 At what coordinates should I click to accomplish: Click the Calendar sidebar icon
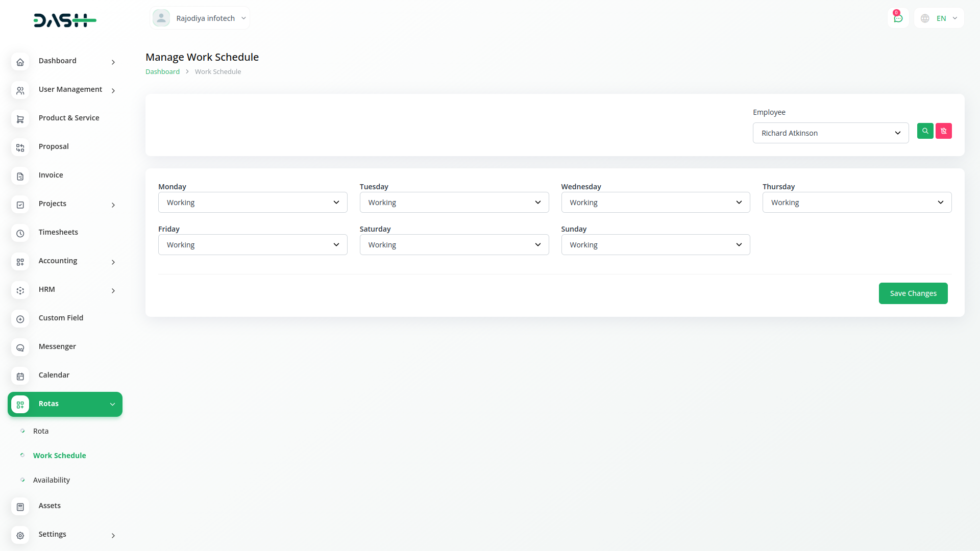click(20, 376)
